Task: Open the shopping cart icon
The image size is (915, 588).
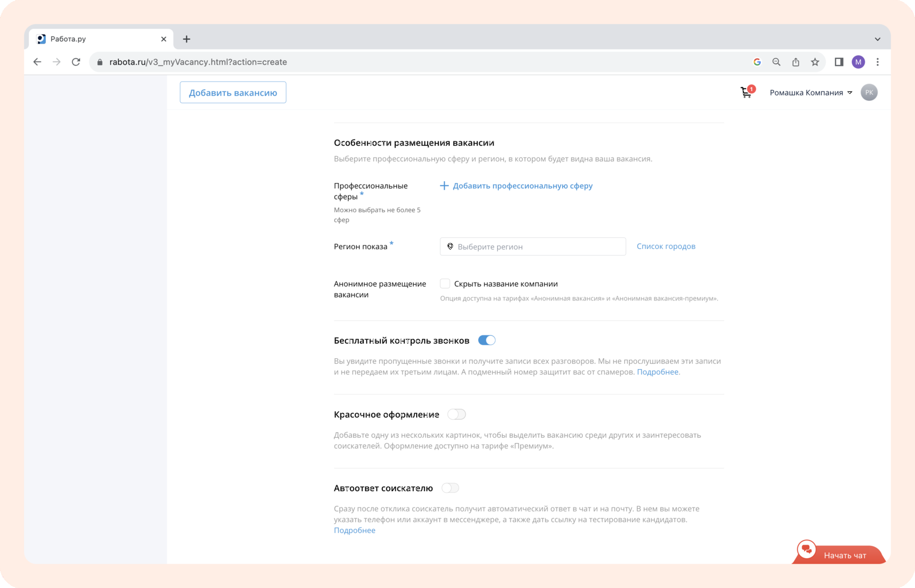Action: [746, 93]
